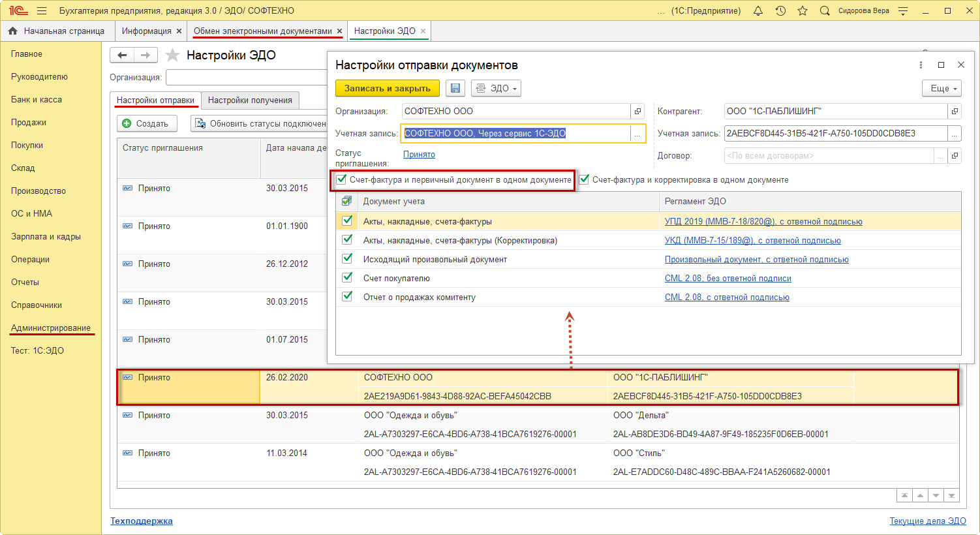The height and width of the screenshot is (535, 980).
Task: Open Организация field link button
Action: [638, 112]
